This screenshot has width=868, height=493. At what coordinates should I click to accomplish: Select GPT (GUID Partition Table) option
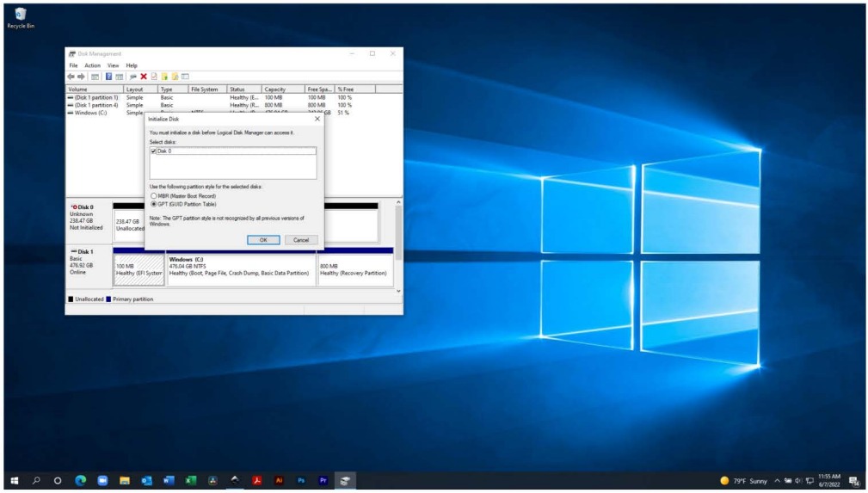click(154, 205)
